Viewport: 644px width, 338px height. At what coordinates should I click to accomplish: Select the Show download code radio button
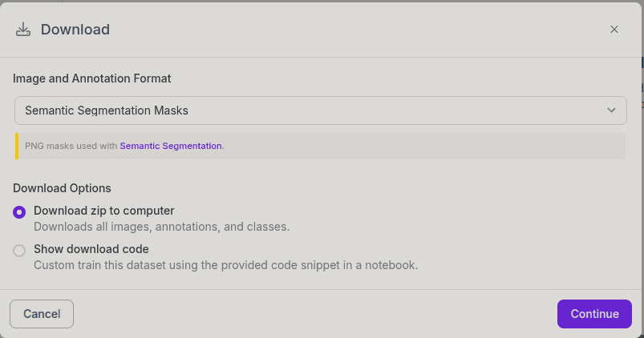tap(19, 251)
